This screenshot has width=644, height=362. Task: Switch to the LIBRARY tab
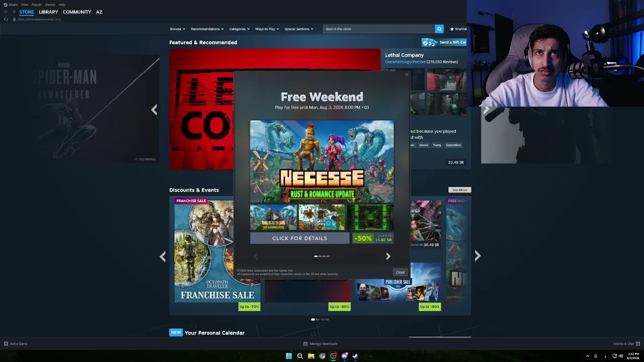48,12
